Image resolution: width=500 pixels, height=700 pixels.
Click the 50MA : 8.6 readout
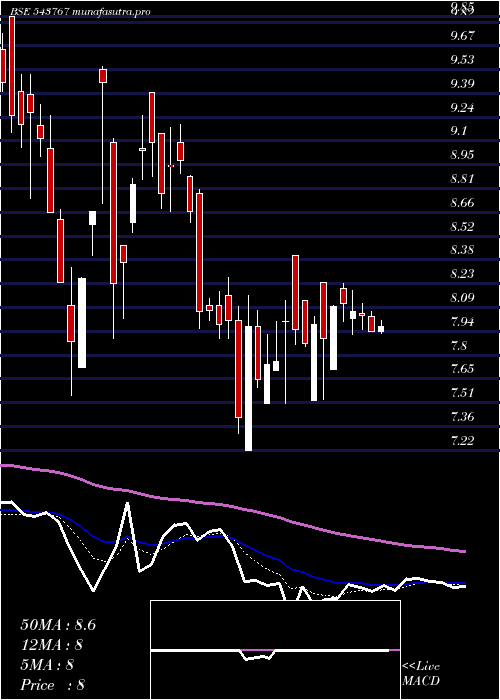click(58, 625)
